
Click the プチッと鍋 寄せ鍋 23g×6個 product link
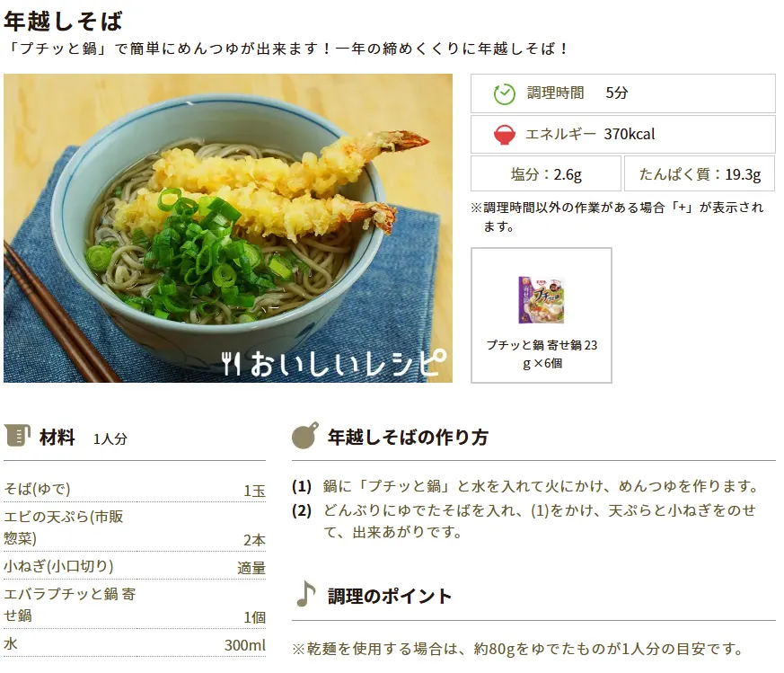click(x=542, y=354)
